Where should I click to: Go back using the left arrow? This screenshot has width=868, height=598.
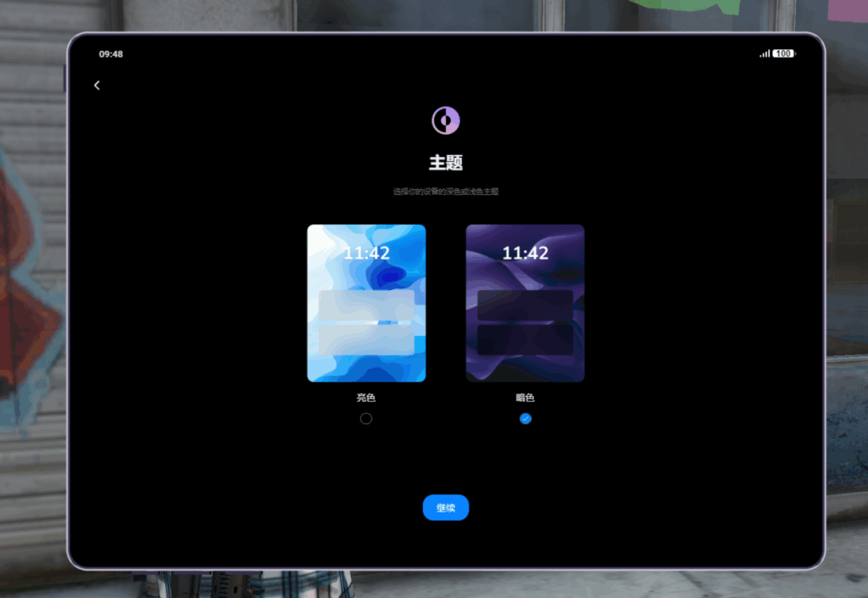click(x=97, y=86)
